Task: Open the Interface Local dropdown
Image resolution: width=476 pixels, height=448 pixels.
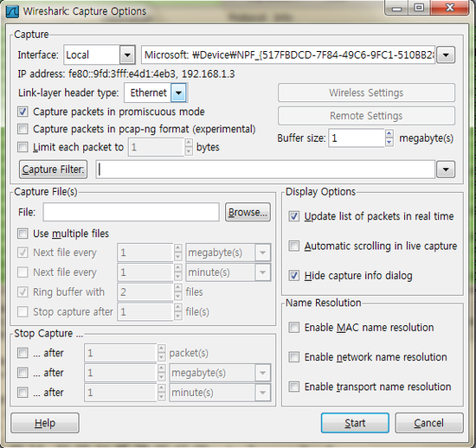Action: tap(127, 54)
